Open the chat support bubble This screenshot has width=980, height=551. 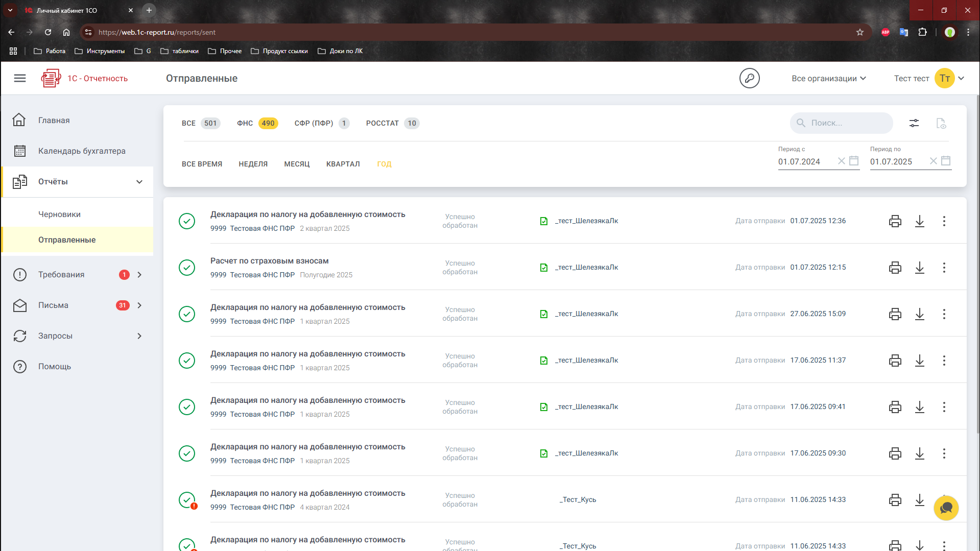(x=946, y=508)
